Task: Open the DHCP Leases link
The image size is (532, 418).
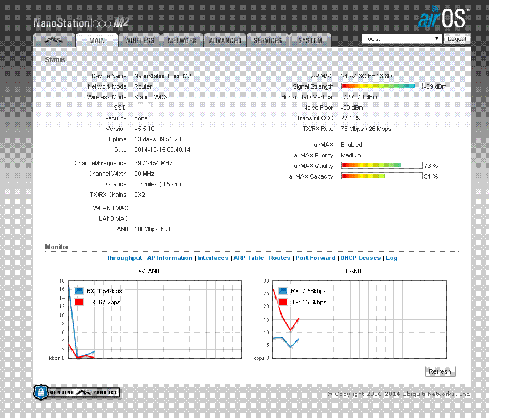Action: pos(361,258)
